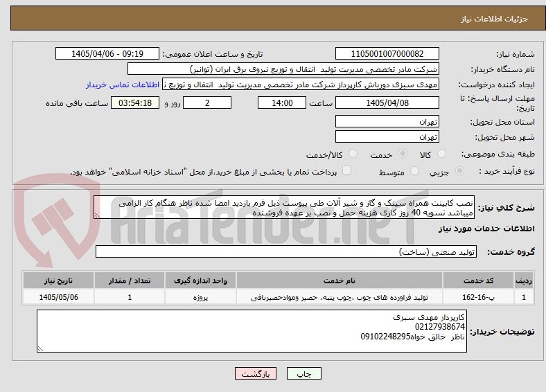Click the delivery city field تهران
This screenshot has height=392, width=546.
(387, 136)
